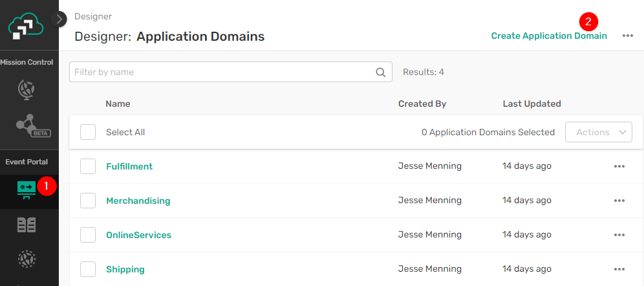The width and height of the screenshot is (644, 286).
Task: Select the Merchandising checkbox
Action: point(88,201)
